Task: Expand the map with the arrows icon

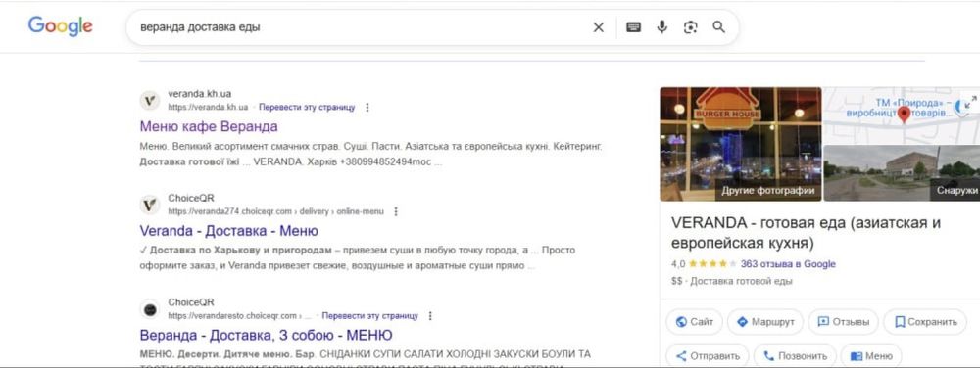Action: 970,103
